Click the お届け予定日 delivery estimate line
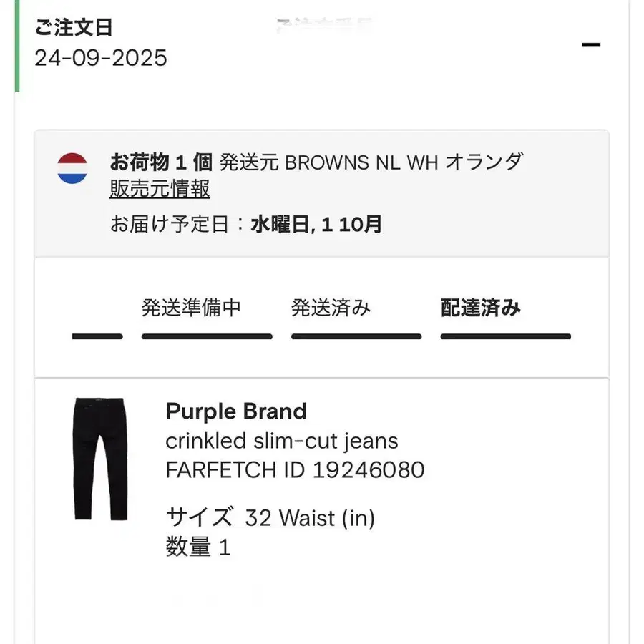Viewport: 644px width, 644px height. [245, 225]
